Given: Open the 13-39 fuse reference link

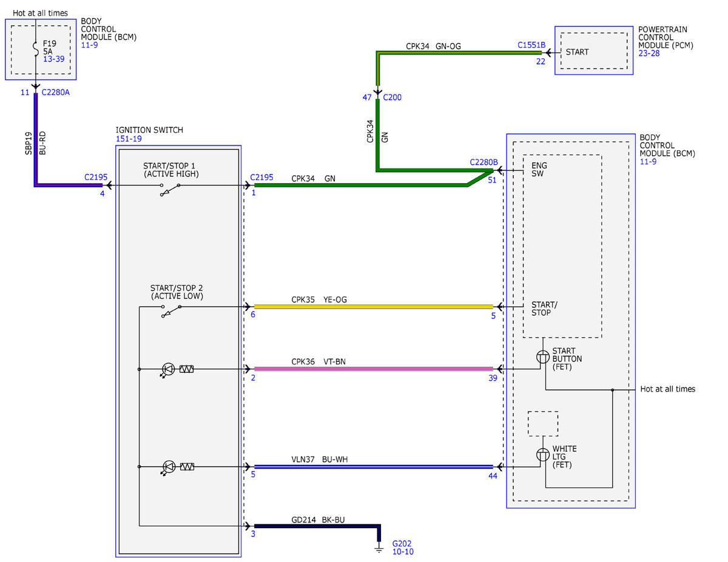Looking at the screenshot, I should (x=53, y=59).
